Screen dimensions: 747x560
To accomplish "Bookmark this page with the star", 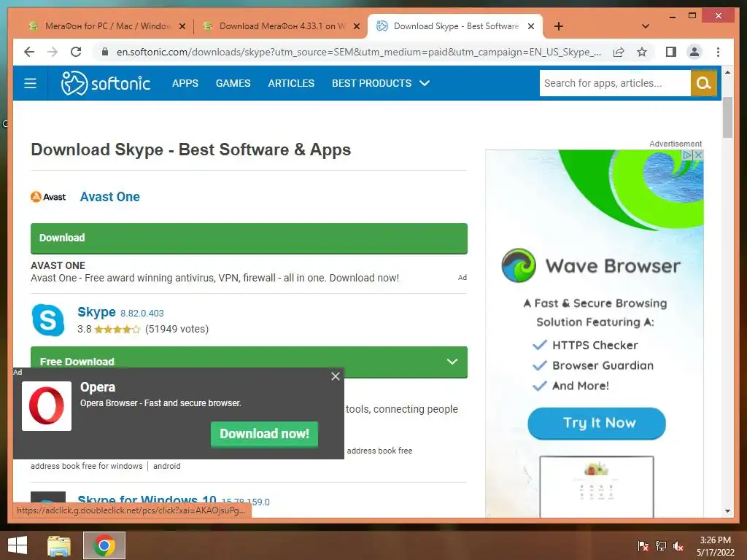I will point(642,52).
